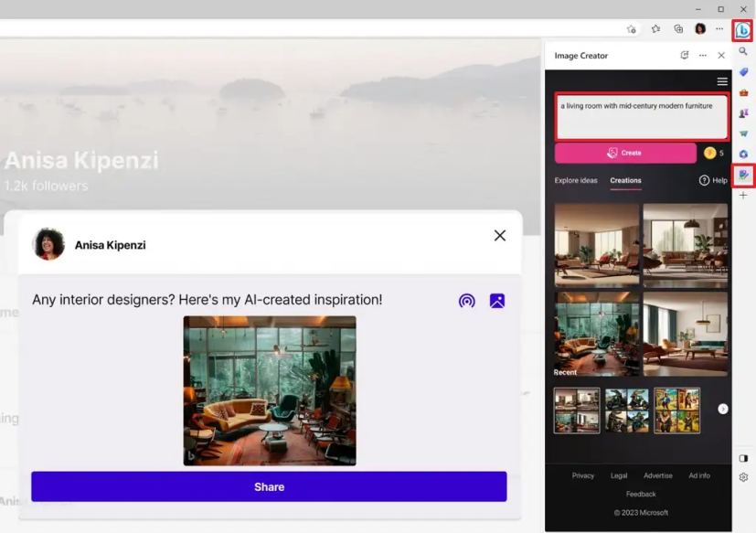Open more options in the Image Creator header
This screenshot has height=533, width=756.
(702, 55)
